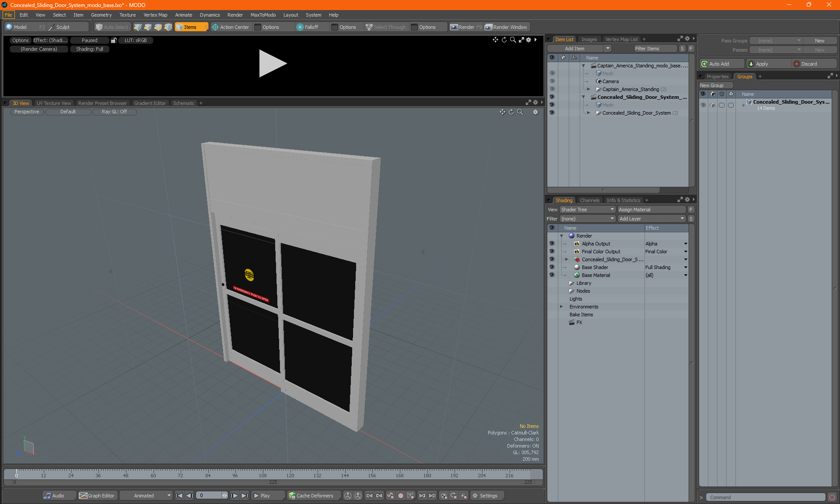Open Audio settings in timeline bar
The width and height of the screenshot is (840, 504).
pos(59,496)
